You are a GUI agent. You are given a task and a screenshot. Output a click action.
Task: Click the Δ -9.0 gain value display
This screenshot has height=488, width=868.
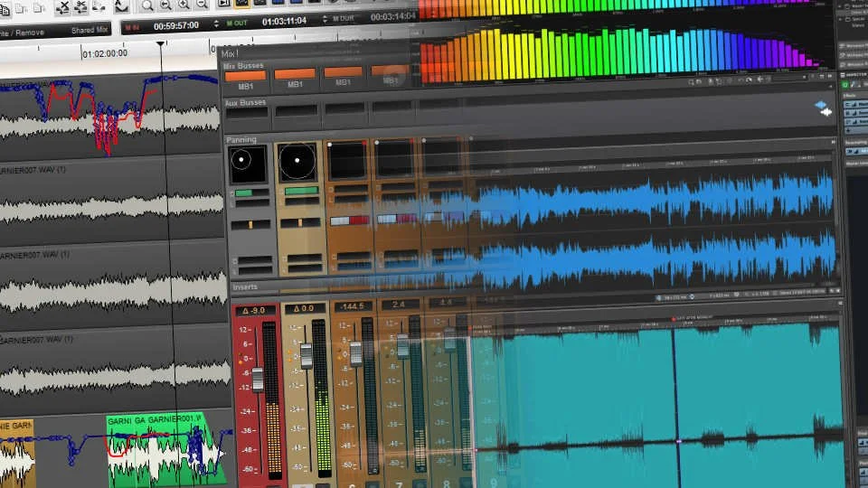tap(256, 310)
